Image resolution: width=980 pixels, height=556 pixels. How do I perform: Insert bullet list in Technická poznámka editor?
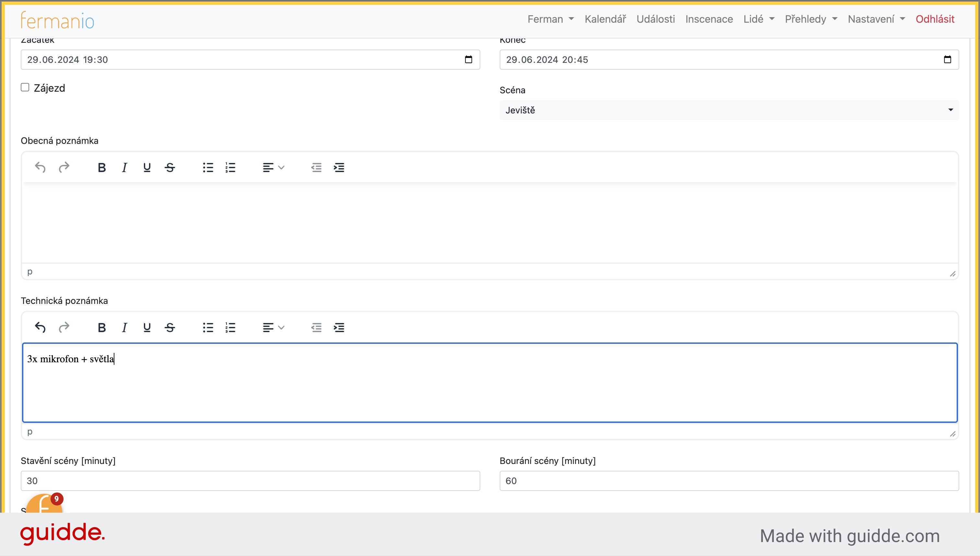click(x=208, y=327)
